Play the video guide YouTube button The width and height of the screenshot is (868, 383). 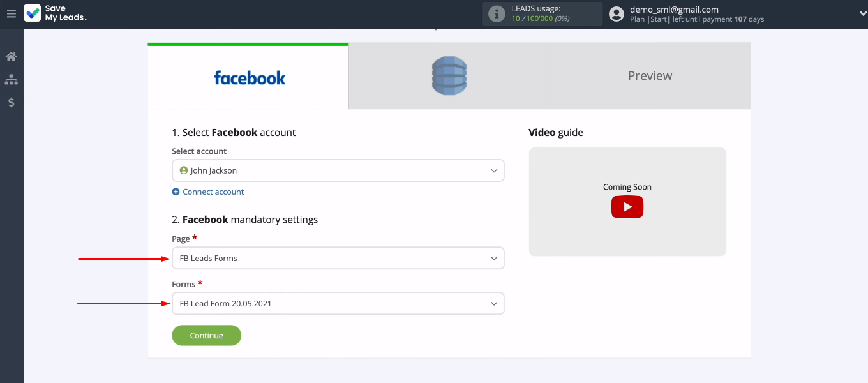click(627, 207)
